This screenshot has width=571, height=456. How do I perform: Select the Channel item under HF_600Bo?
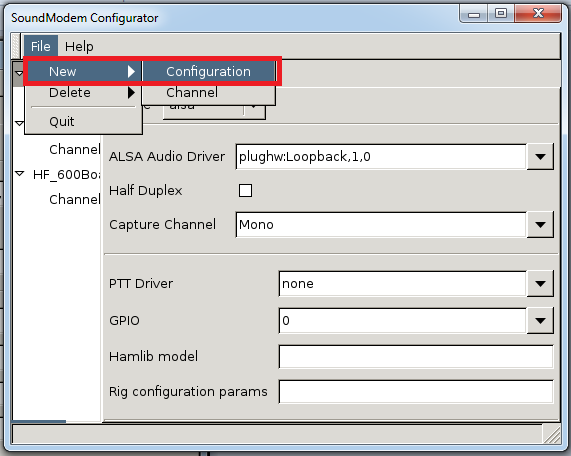[x=75, y=200]
